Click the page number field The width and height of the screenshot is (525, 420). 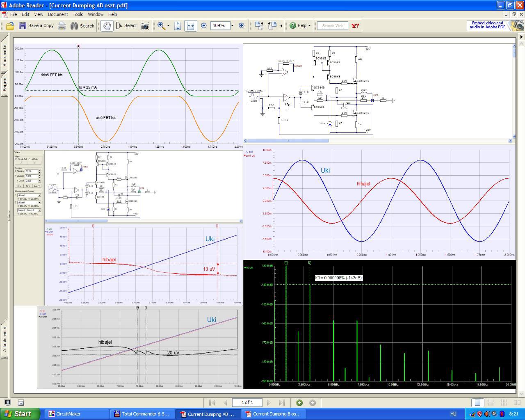click(x=247, y=402)
